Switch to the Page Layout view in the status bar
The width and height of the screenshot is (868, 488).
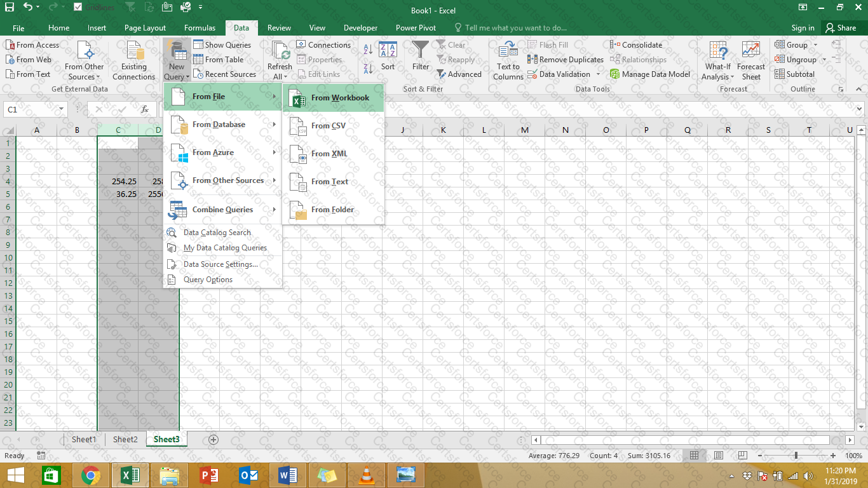coord(718,456)
